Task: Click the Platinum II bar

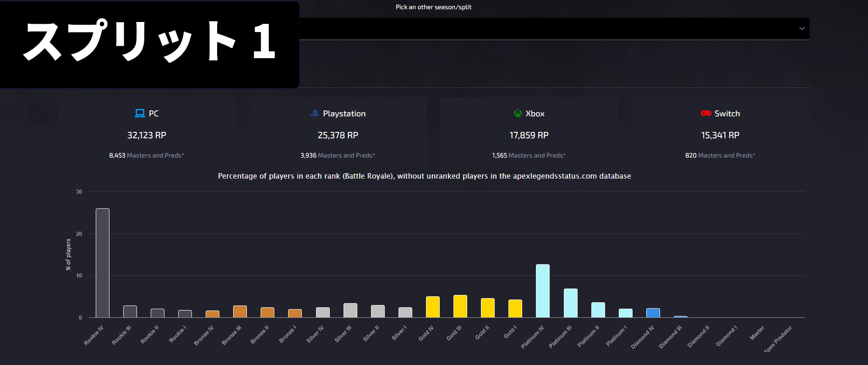Action: 598,310
